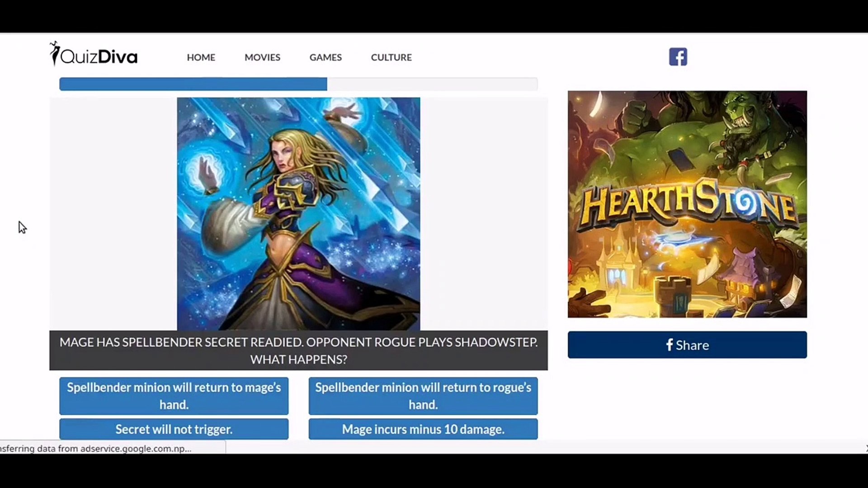Select the 'Secret will not trigger' answer
The height and width of the screenshot is (488, 868).
click(x=174, y=429)
